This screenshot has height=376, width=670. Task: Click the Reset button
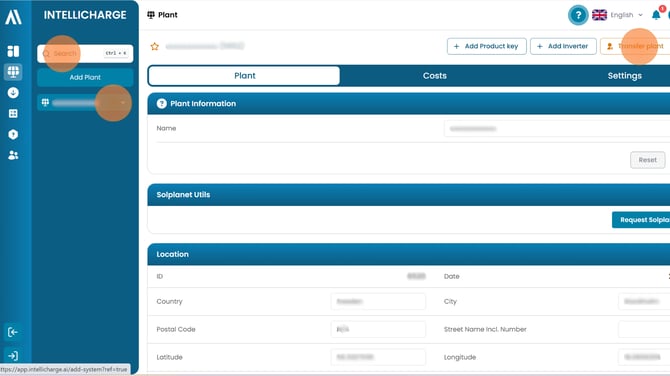[647, 160]
